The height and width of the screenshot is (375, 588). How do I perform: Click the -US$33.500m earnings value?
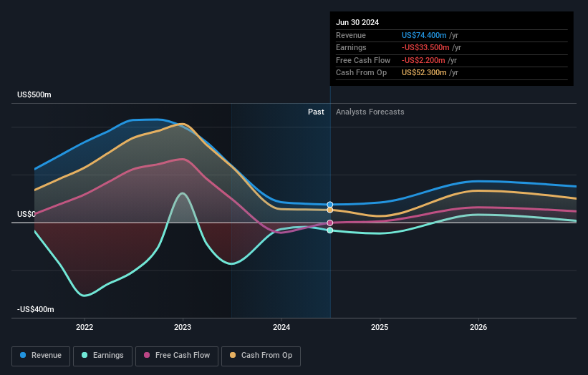(x=425, y=47)
